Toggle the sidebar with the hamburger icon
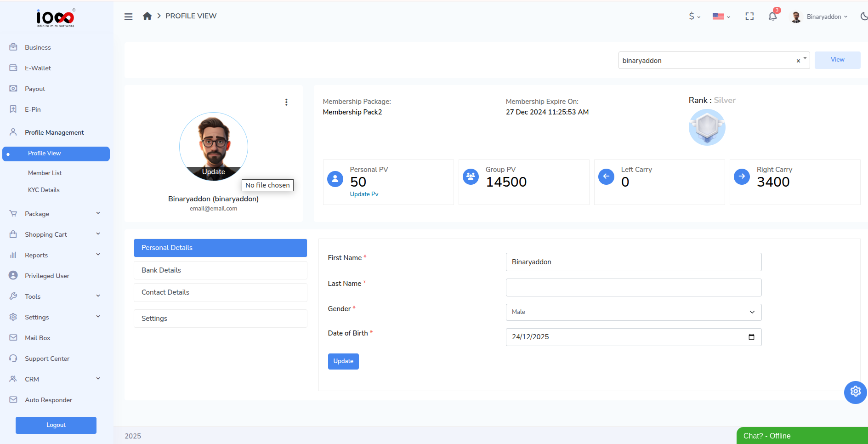This screenshot has width=868, height=444. [x=128, y=16]
